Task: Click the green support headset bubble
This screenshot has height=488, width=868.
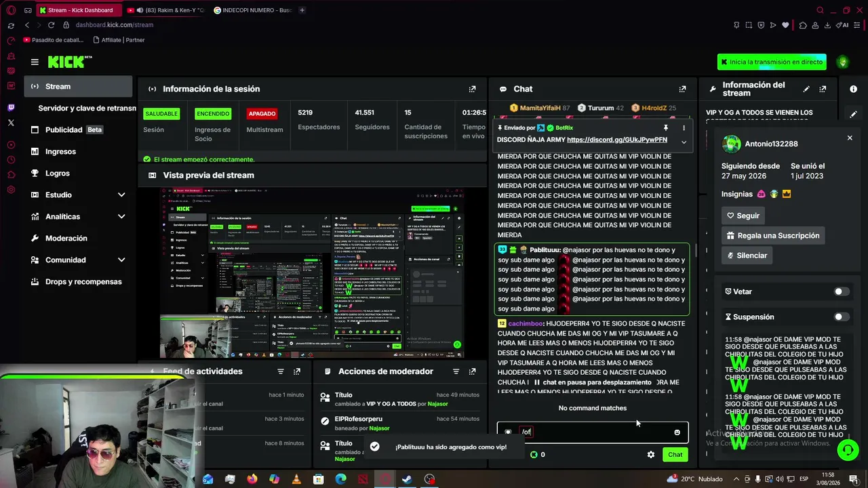Action: [847, 449]
